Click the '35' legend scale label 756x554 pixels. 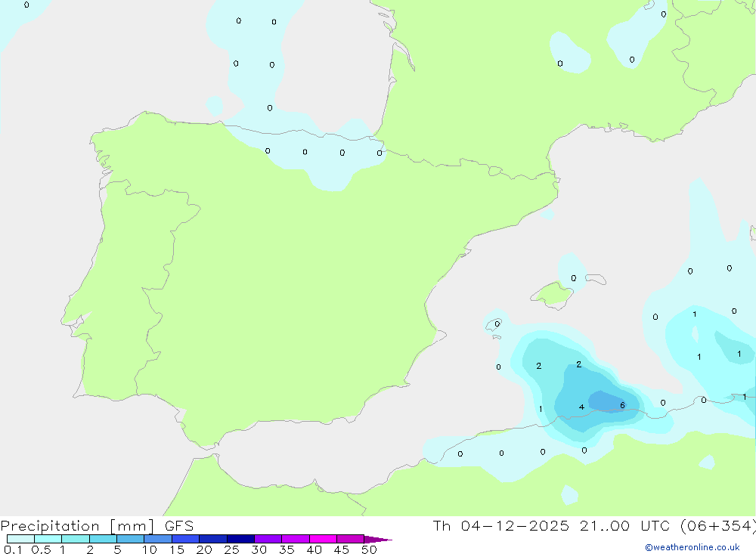287,549
